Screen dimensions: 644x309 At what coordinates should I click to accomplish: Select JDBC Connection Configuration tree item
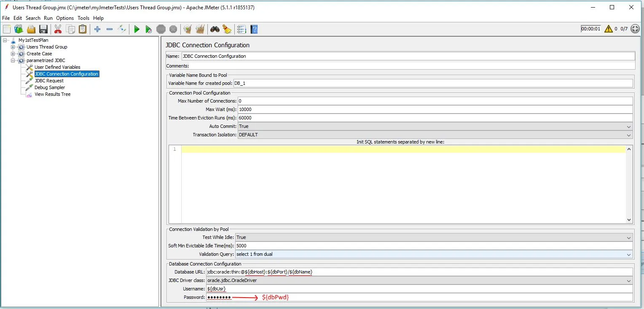tap(67, 74)
